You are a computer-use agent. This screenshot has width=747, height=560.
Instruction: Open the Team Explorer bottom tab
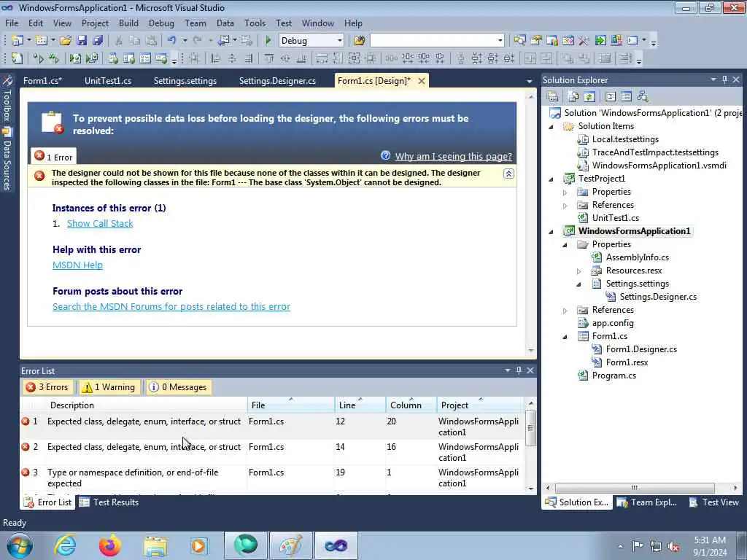tap(646, 502)
